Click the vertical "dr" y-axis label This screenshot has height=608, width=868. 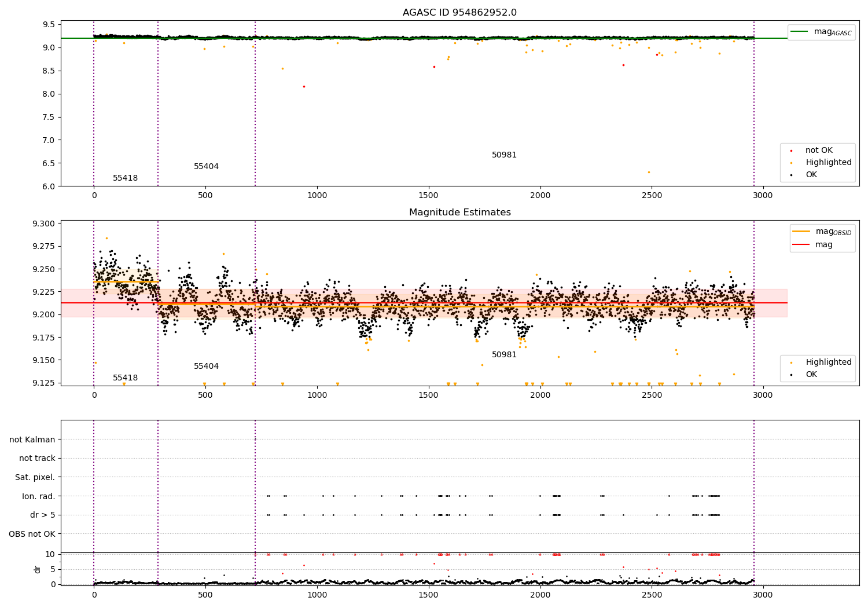[38, 569]
